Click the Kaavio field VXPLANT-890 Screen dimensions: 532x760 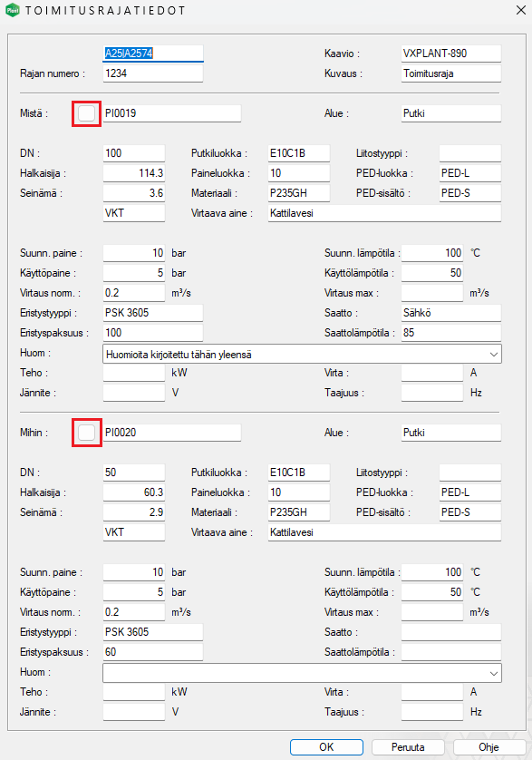pos(451,54)
